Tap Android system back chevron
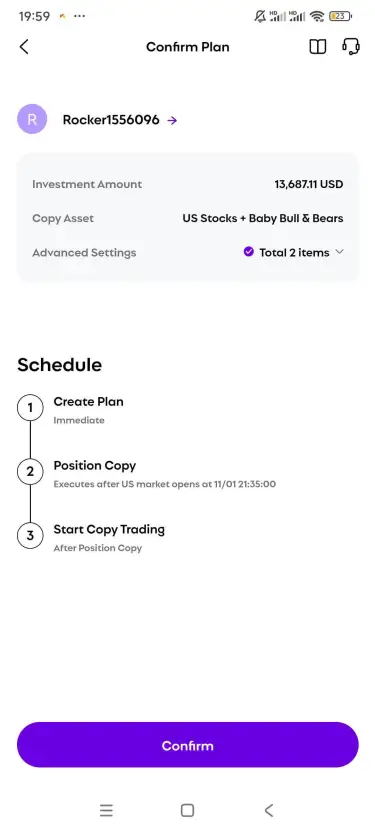The width and height of the screenshot is (375, 833). (x=269, y=810)
